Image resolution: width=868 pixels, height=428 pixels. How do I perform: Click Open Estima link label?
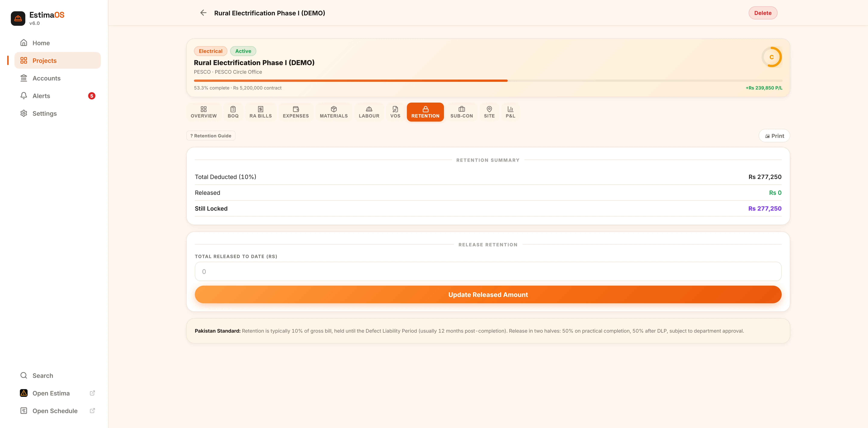coord(51,393)
